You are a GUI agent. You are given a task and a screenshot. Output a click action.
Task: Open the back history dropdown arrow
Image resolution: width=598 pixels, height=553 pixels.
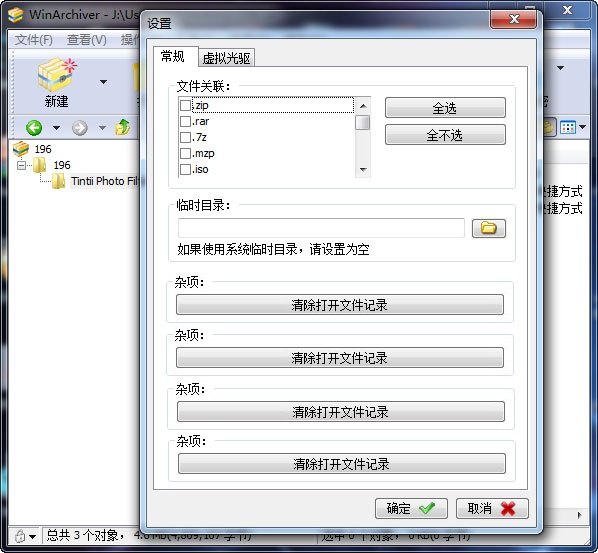tap(56, 127)
